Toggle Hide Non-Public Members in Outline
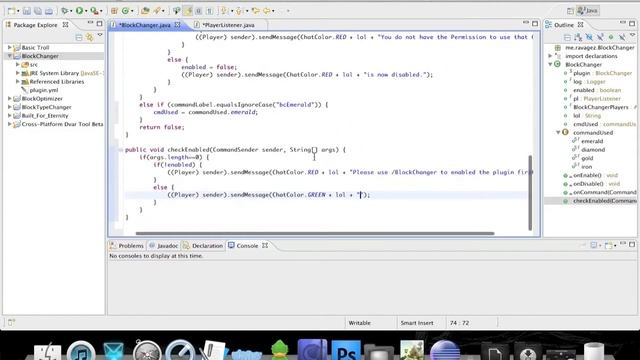 [x=611, y=38]
